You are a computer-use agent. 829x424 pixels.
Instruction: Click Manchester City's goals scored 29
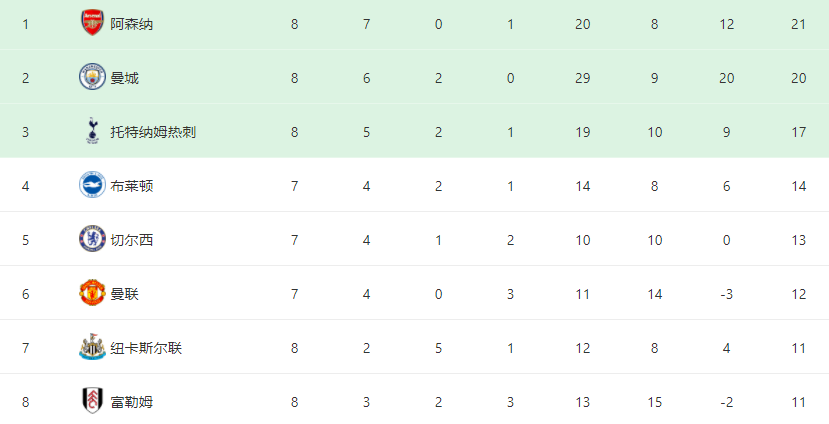(x=583, y=78)
